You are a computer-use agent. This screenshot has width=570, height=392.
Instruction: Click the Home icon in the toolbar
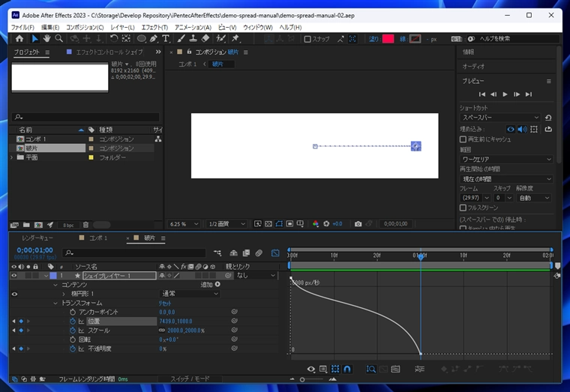[19, 38]
